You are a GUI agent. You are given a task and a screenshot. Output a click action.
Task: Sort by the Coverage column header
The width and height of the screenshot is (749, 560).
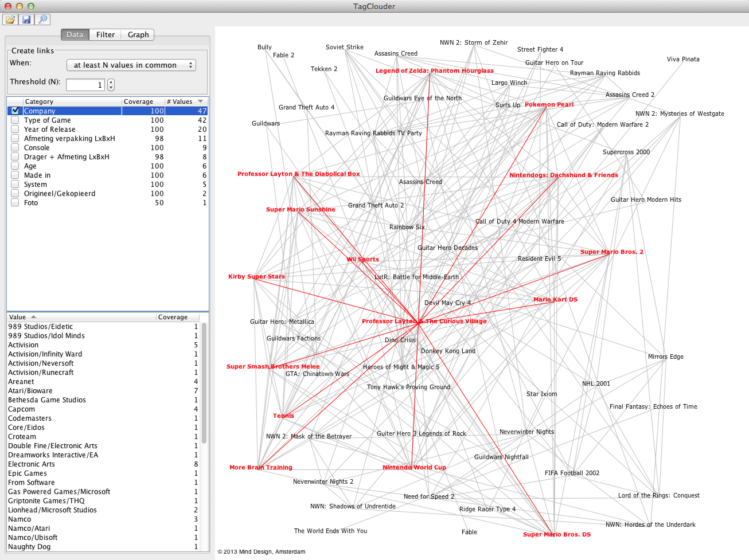point(138,101)
